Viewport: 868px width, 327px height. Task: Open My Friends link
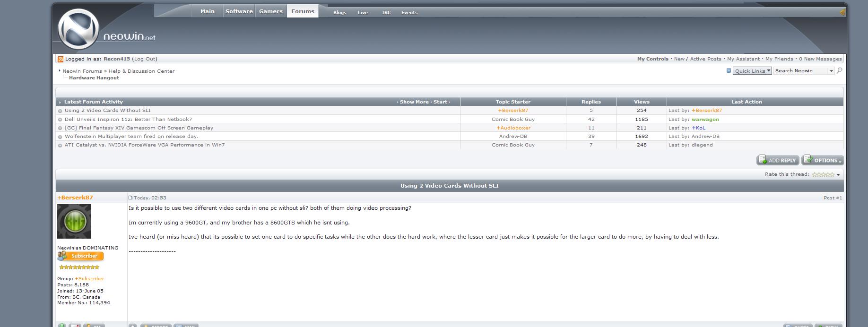click(x=779, y=59)
